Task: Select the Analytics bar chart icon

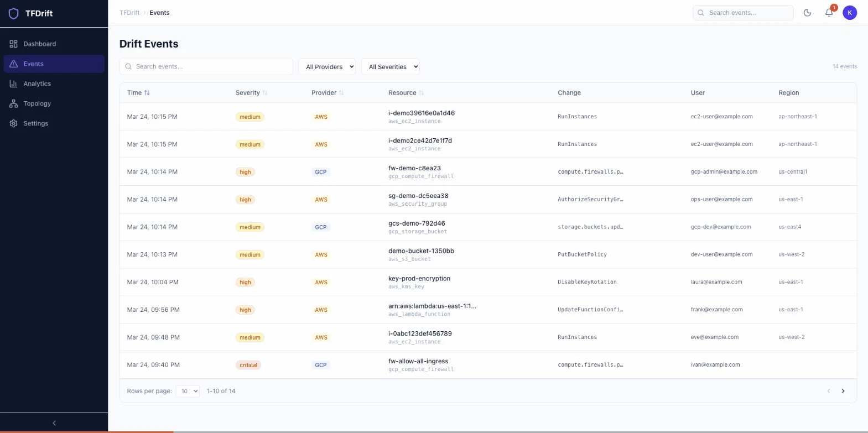Action: click(14, 84)
